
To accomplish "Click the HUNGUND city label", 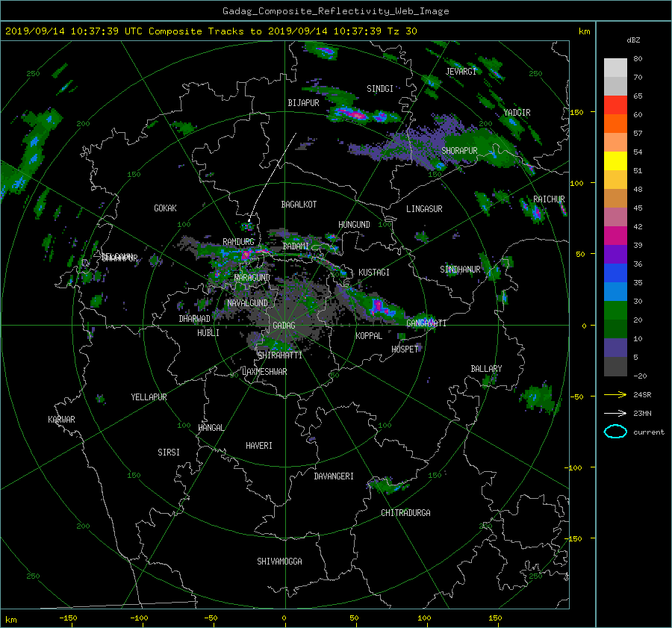I will [354, 225].
